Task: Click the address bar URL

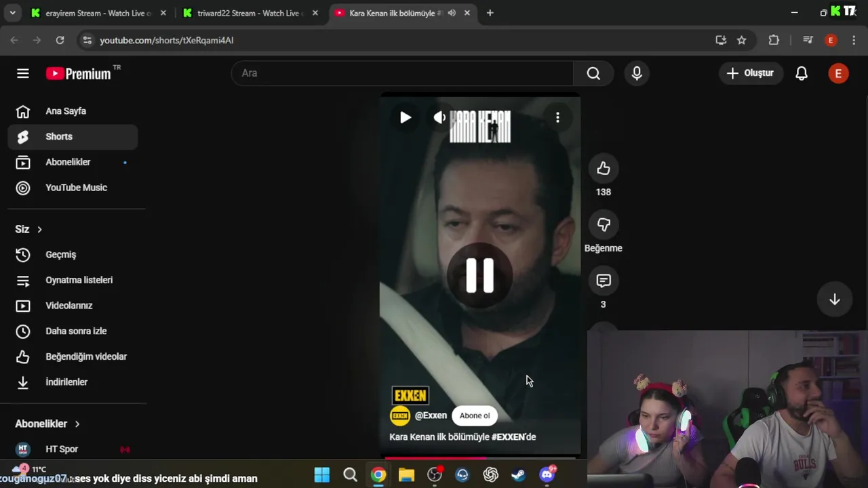Action: coord(166,40)
